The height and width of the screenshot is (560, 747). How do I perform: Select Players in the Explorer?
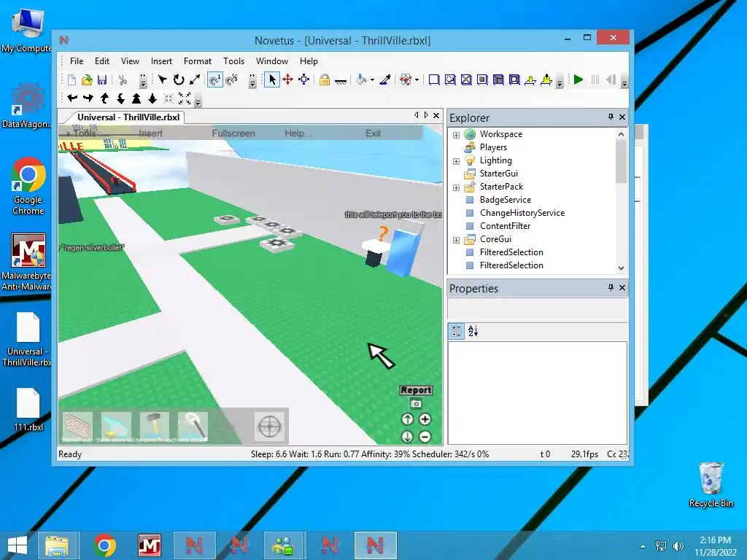tap(493, 147)
